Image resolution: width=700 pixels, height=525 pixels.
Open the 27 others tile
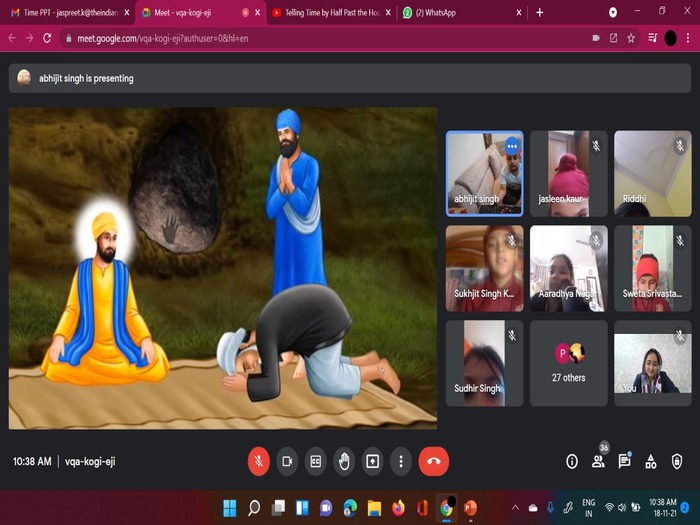pos(569,363)
